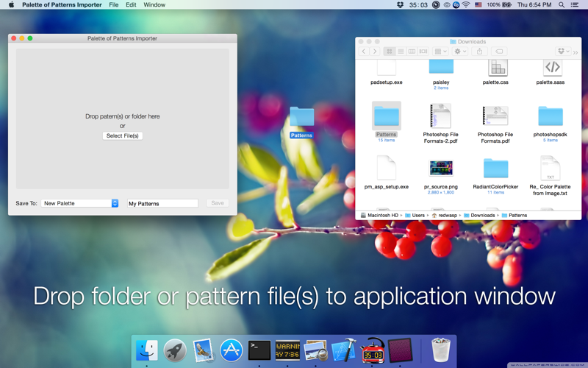Open Finder arrange-by dropdown

pos(440,52)
